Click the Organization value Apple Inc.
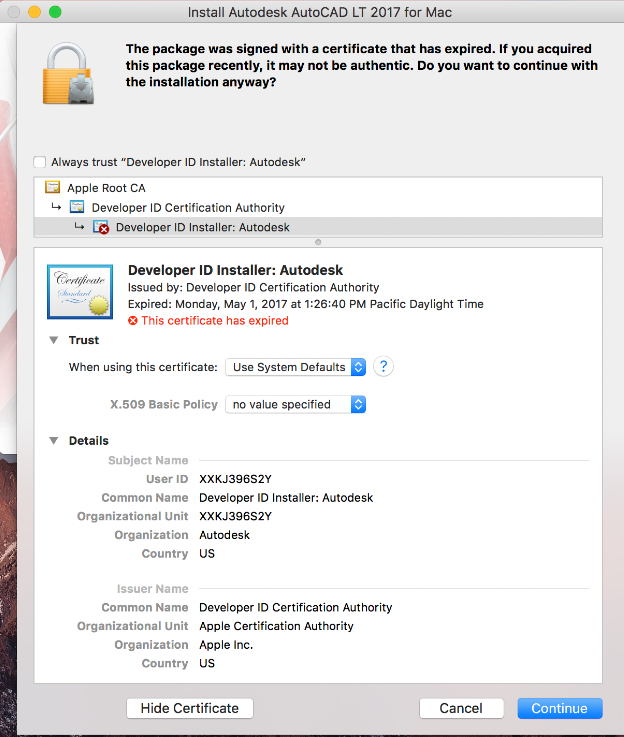The height and width of the screenshot is (737, 624). [x=226, y=645]
